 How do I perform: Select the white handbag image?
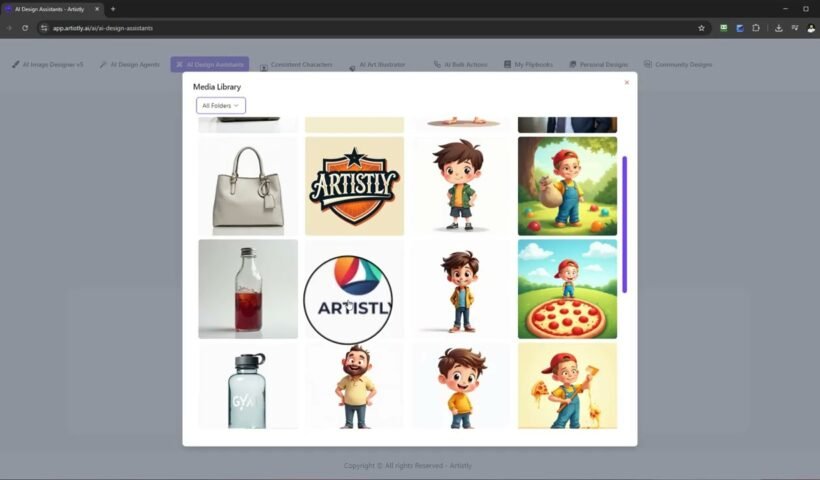click(x=248, y=186)
